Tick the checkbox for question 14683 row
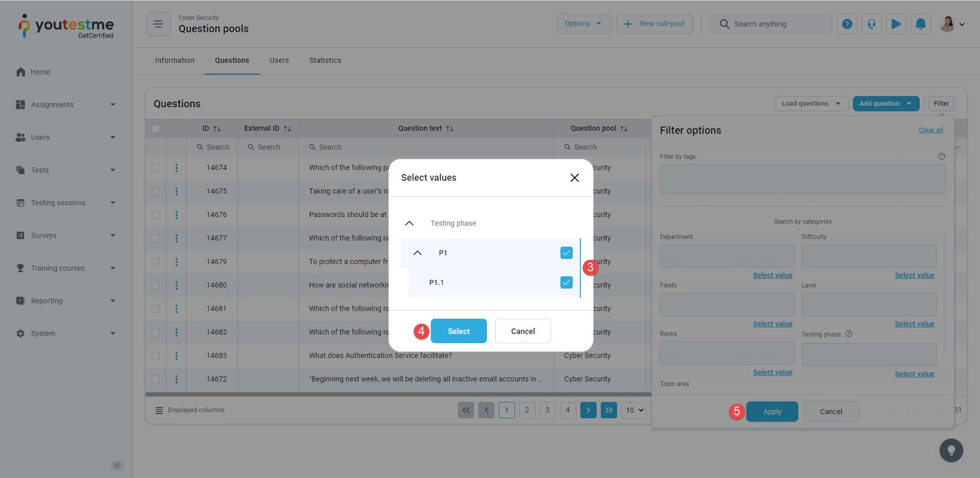The height and width of the screenshot is (478, 980). pyautogui.click(x=156, y=356)
